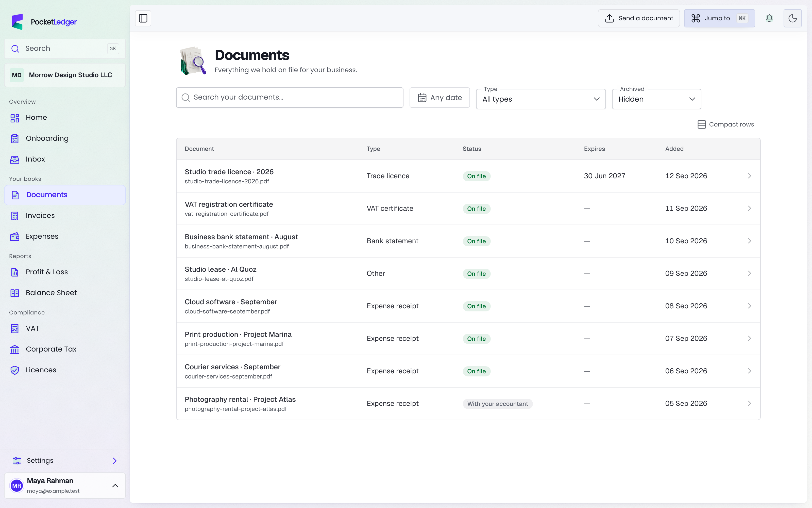Click chevron on Studio trade licence row
Screen dimensions: 812x508
[x=749, y=176]
